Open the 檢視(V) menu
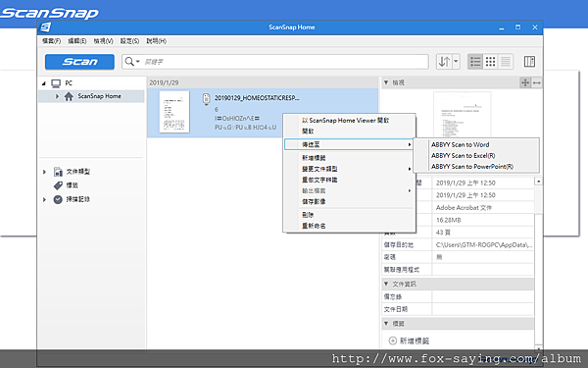 (x=103, y=41)
